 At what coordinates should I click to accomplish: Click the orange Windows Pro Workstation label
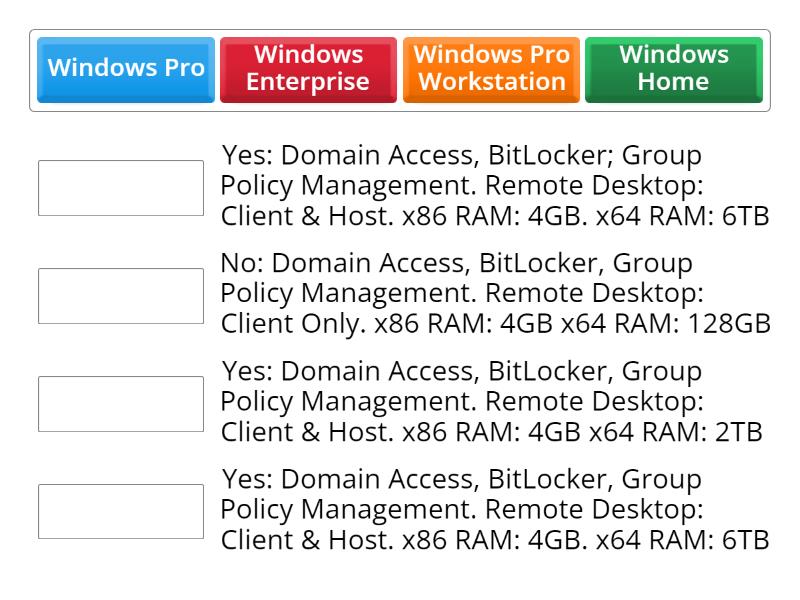pyautogui.click(x=492, y=69)
